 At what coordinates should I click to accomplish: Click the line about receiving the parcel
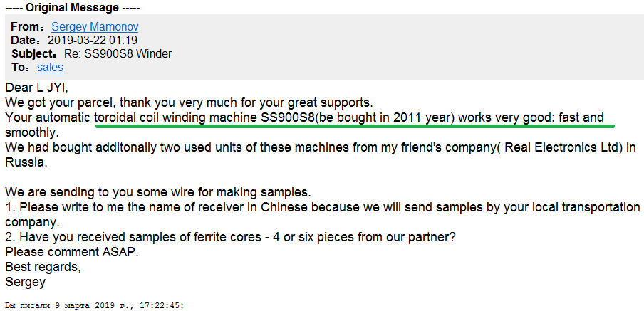(x=189, y=102)
